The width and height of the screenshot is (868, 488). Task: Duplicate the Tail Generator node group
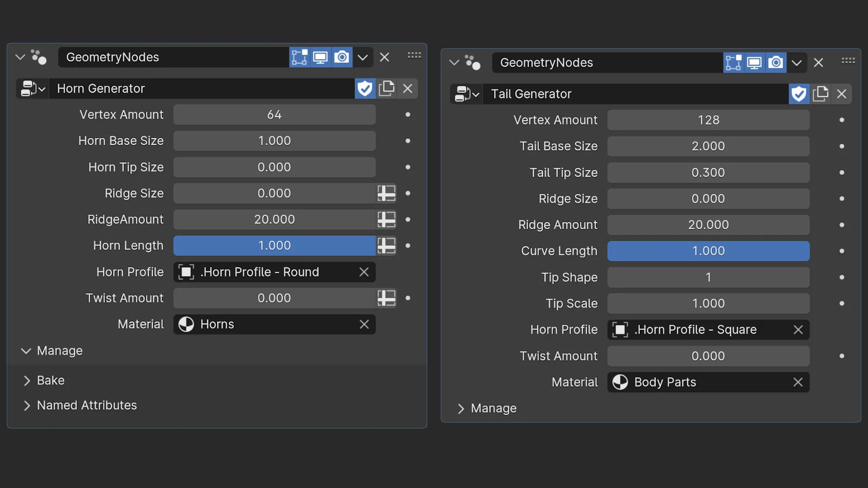coord(820,94)
